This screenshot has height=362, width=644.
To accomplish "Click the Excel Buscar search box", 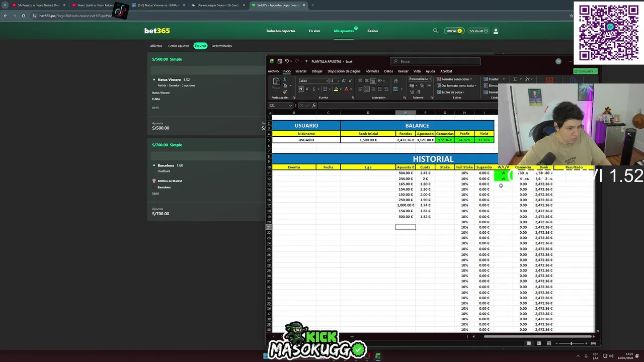I will 435,61.
